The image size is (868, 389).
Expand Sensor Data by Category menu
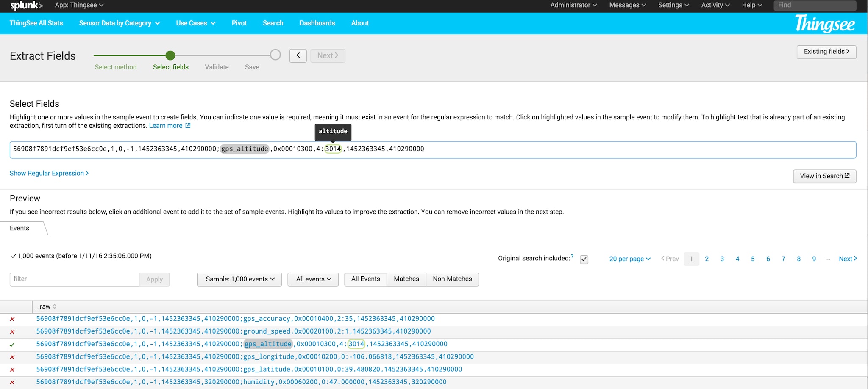(x=120, y=23)
